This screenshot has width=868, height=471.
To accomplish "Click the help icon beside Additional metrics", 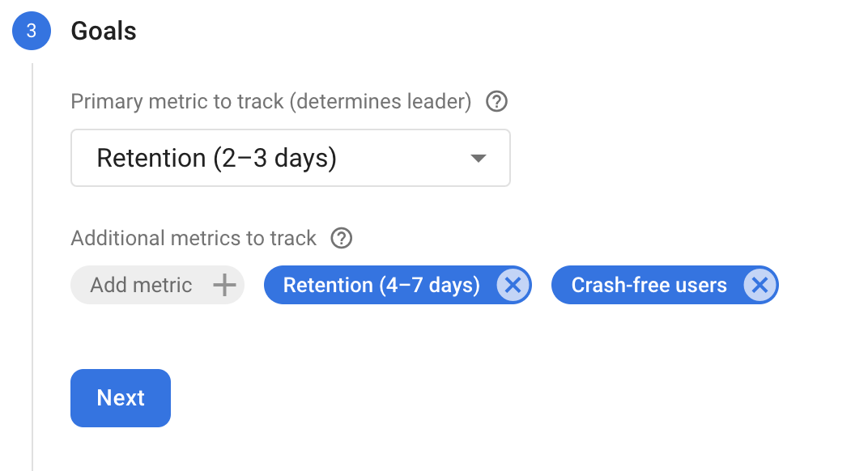I will pos(341,238).
